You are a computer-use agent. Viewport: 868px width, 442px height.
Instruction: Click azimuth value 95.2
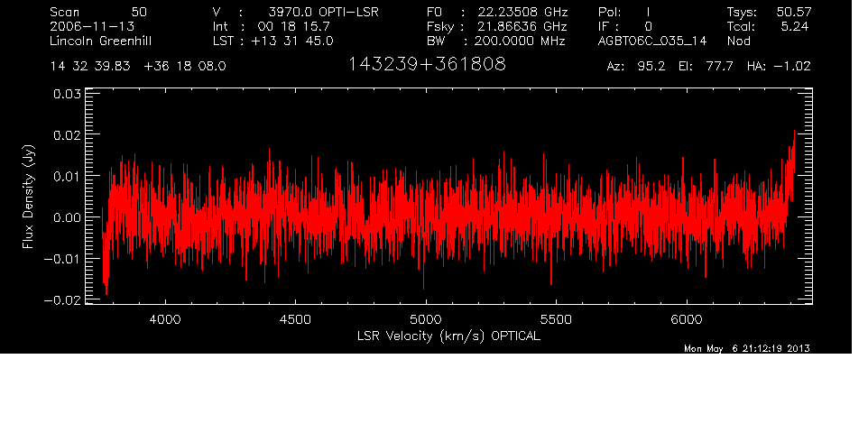pyautogui.click(x=651, y=67)
